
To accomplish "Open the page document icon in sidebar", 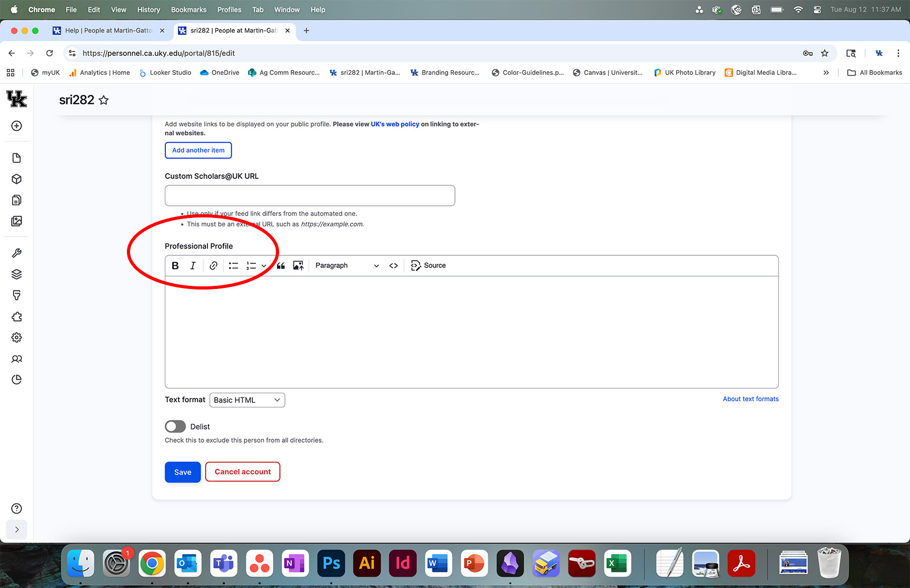I will click(x=17, y=158).
